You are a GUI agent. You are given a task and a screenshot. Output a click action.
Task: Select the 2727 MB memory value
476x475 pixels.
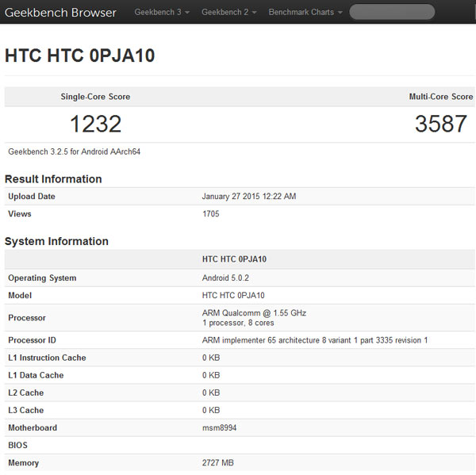218,463
